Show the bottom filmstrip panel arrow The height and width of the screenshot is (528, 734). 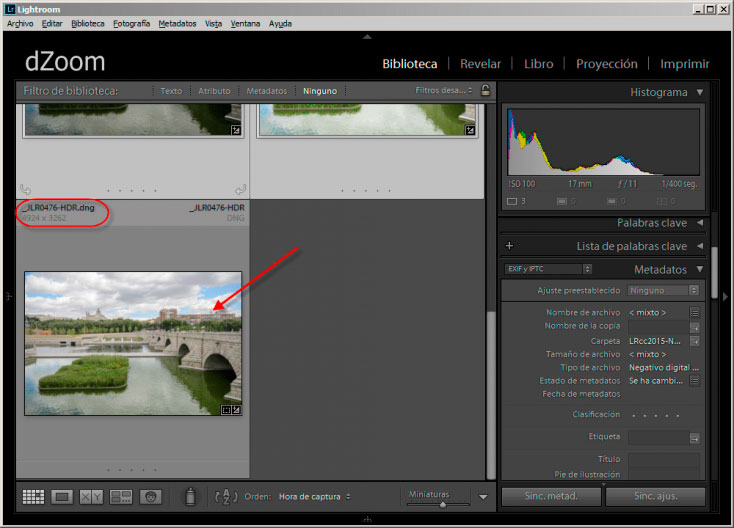point(367,519)
